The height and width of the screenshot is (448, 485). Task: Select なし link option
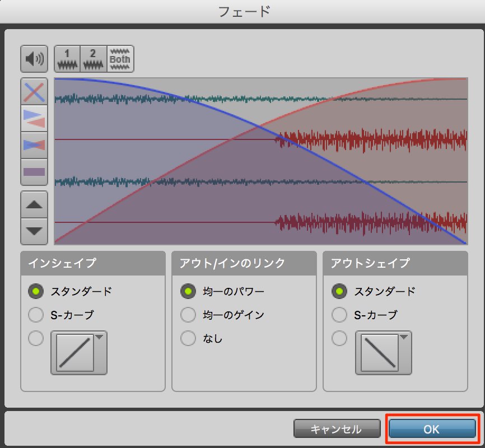(x=188, y=338)
